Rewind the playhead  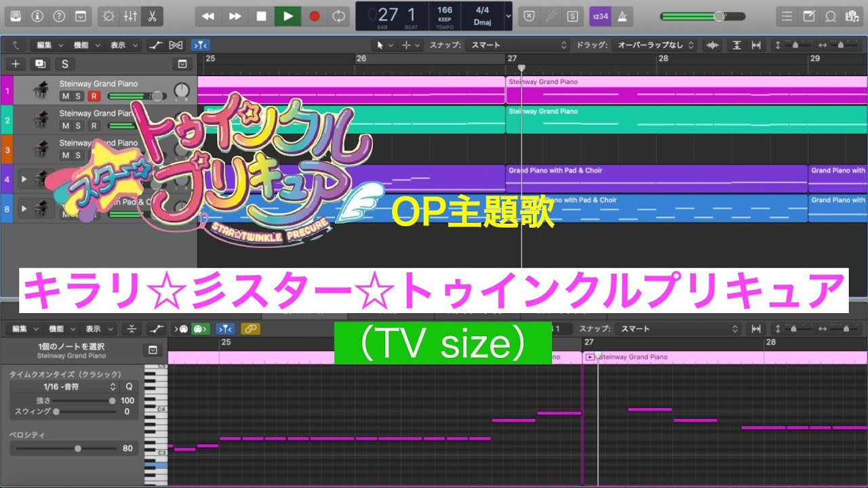coord(208,16)
